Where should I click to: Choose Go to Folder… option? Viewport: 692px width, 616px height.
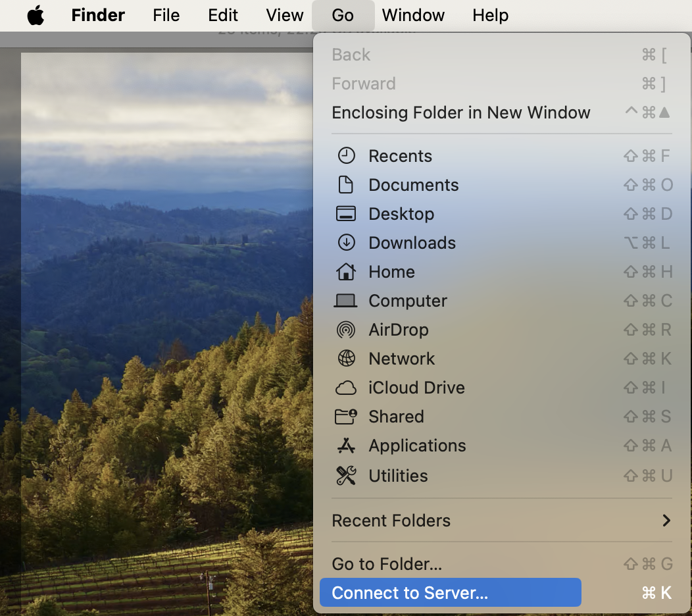387,564
